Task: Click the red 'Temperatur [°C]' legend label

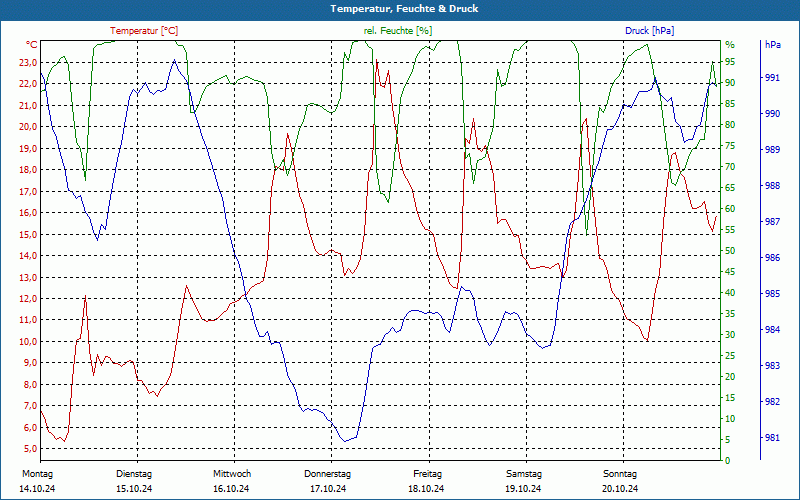Action: point(144,31)
